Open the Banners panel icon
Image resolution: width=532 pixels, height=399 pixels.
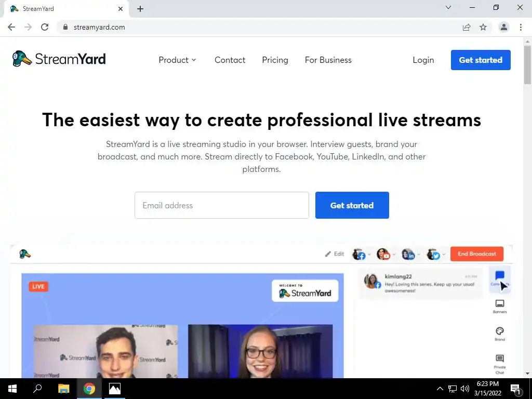(x=499, y=307)
